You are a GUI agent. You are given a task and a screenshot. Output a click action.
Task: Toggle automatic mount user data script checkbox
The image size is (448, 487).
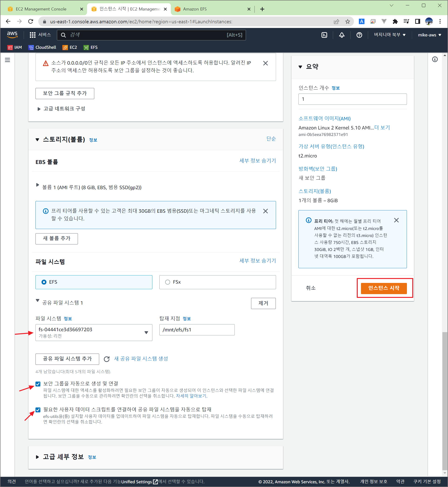[38, 410]
